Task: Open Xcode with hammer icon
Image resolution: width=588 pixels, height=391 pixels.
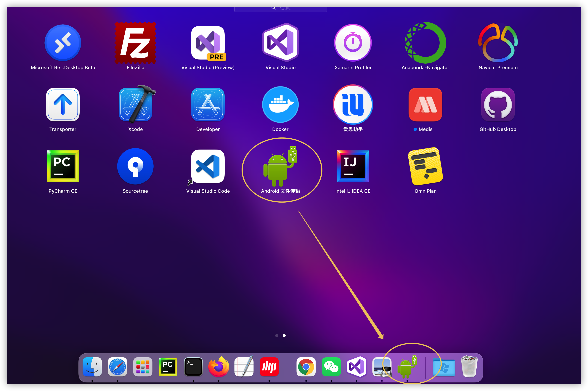Action: (135, 105)
